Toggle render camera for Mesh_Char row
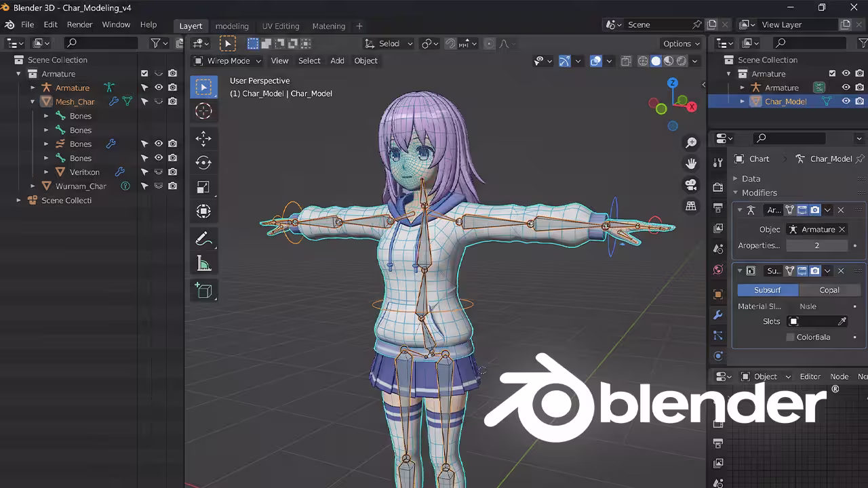Viewport: 868px width, 488px height. coord(173,102)
